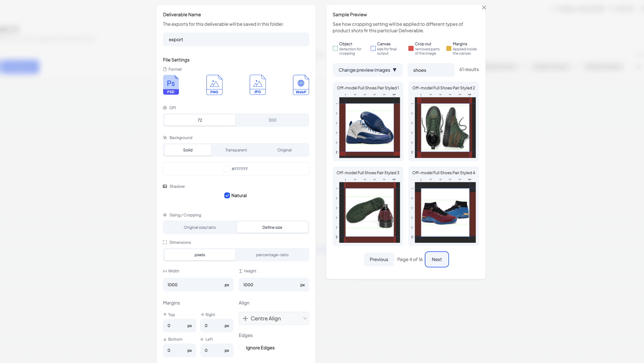Switch background to Transparent tab
The image size is (644, 363).
[236, 150]
